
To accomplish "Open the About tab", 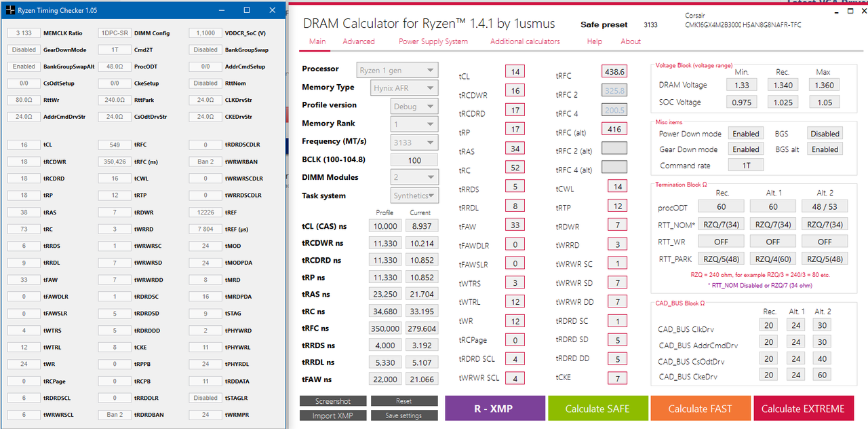I will pos(631,41).
